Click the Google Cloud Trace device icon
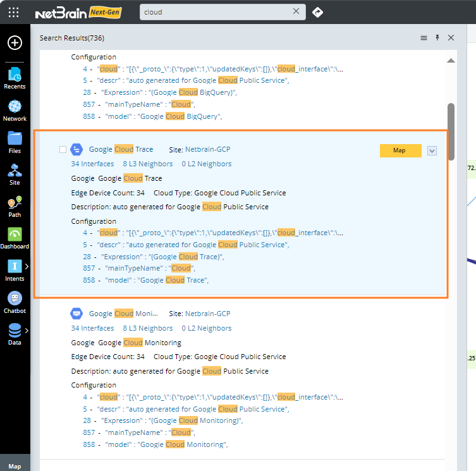476x471 pixels. click(76, 149)
